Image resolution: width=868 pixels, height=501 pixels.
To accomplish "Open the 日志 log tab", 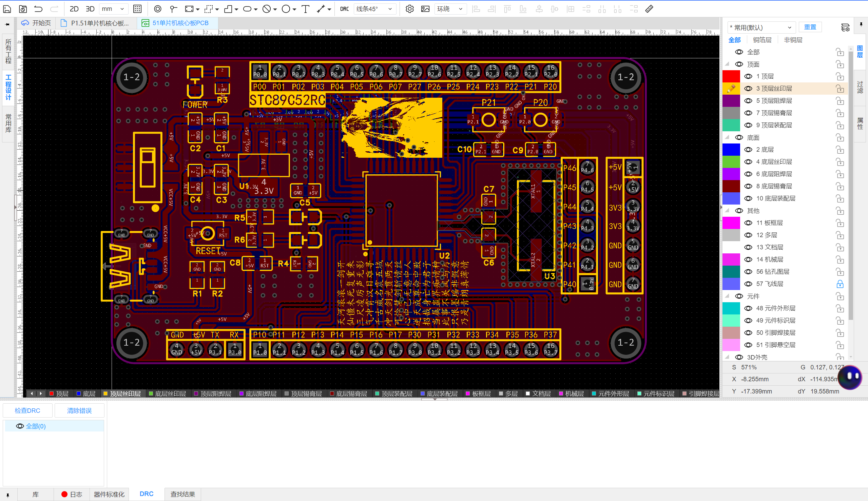I will click(72, 495).
